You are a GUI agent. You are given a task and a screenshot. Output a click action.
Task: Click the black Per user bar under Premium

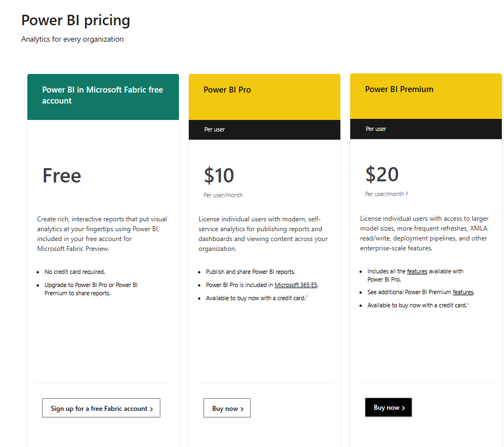[426, 129]
